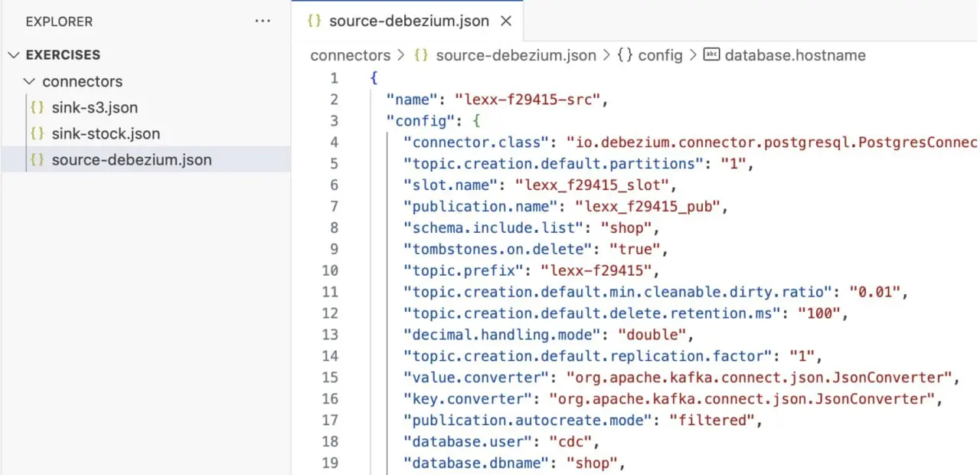
Task: Click line number 10 in gutter
Action: [329, 270]
